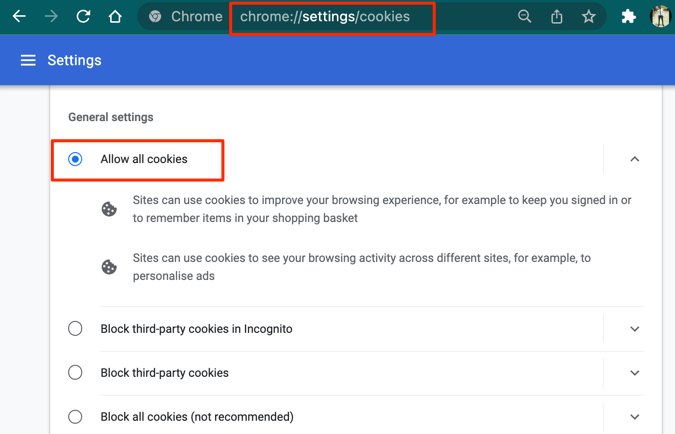Screen dimensions: 675x434
Task: Bookmark this page with star icon
Action: 589,16
